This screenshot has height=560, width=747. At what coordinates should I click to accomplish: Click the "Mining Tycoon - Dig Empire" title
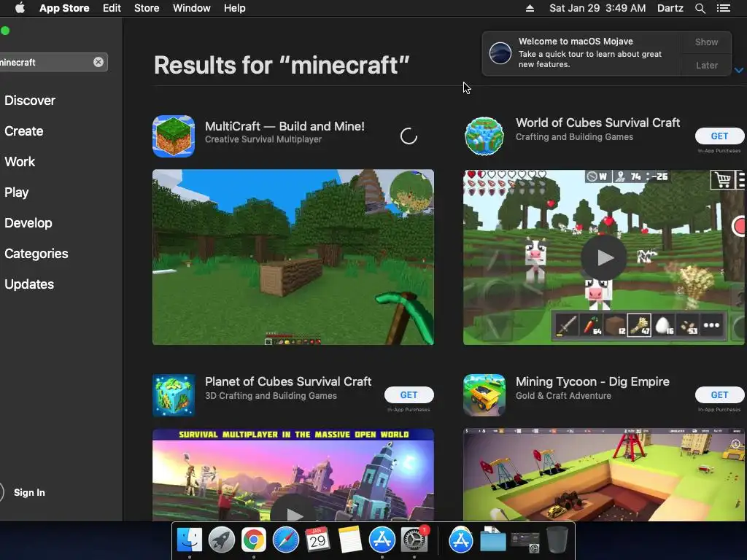click(592, 381)
